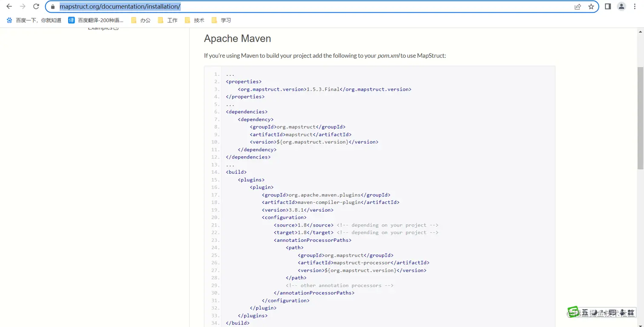Open the 工作 bookmark folder
The width and height of the screenshot is (644, 327).
[168, 20]
